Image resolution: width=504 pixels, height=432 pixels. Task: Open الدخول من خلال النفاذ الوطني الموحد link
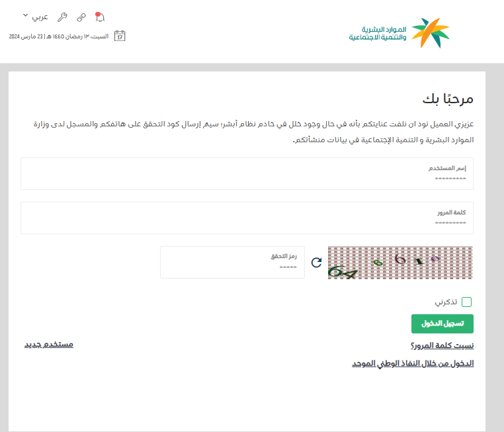pos(413,364)
